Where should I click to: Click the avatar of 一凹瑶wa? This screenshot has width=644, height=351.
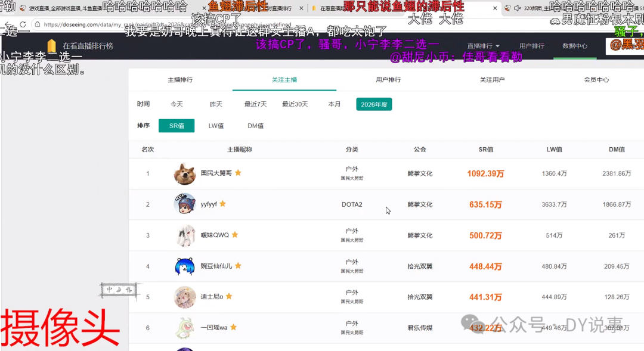[x=185, y=328]
